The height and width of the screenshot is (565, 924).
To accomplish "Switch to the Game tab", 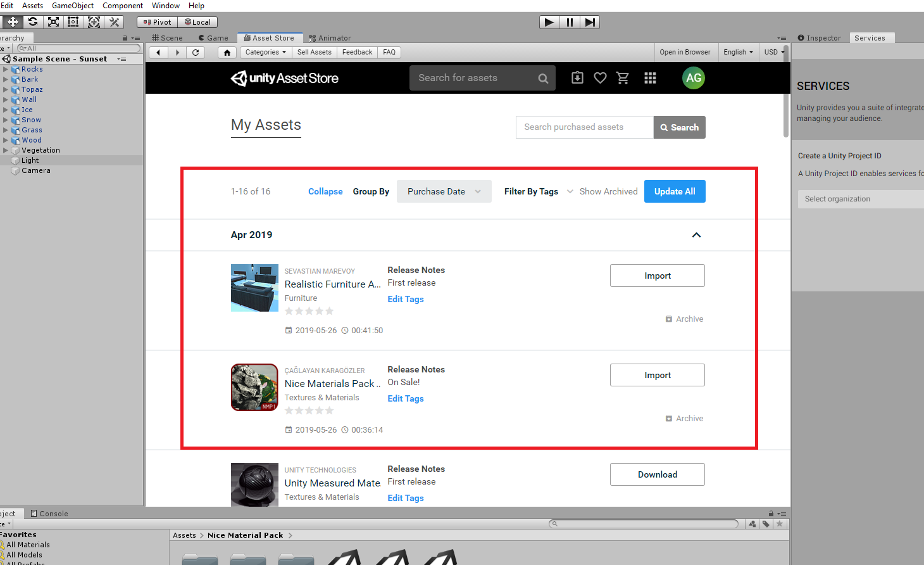I will [213, 38].
